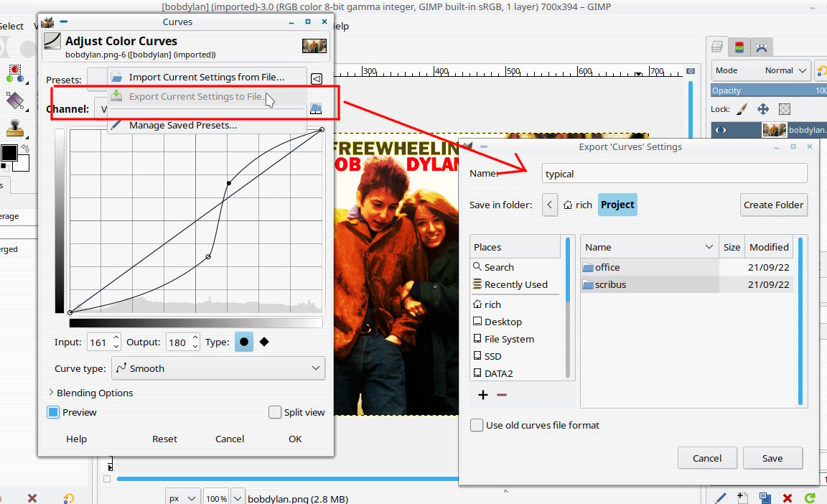The image size is (827, 504).
Task: Click the add bookmark plus icon
Action: click(482, 395)
